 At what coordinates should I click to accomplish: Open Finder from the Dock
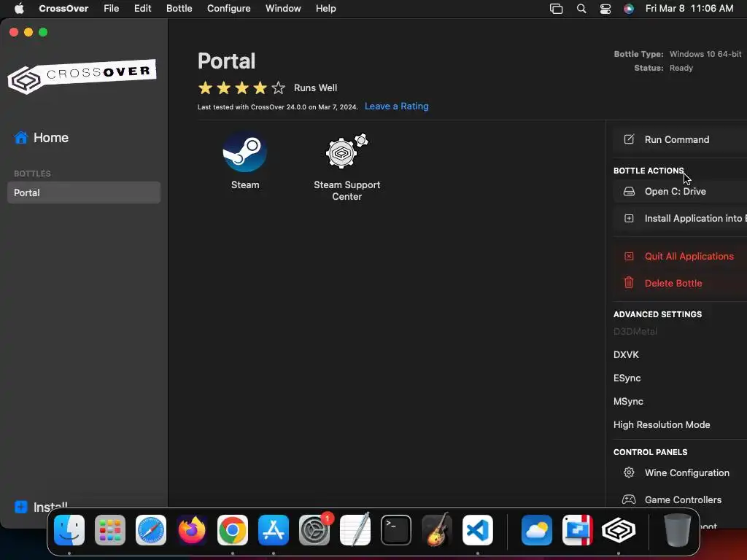69,530
